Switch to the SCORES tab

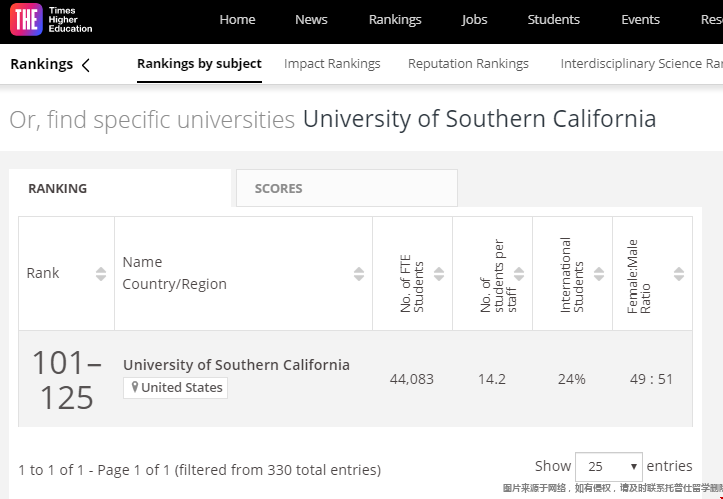coord(347,188)
